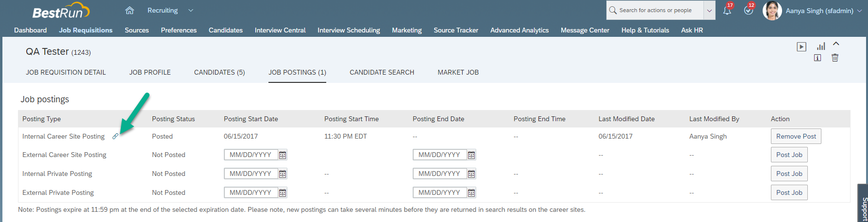Click the edit link icon beside Internal Career Site Posting

coord(115,136)
